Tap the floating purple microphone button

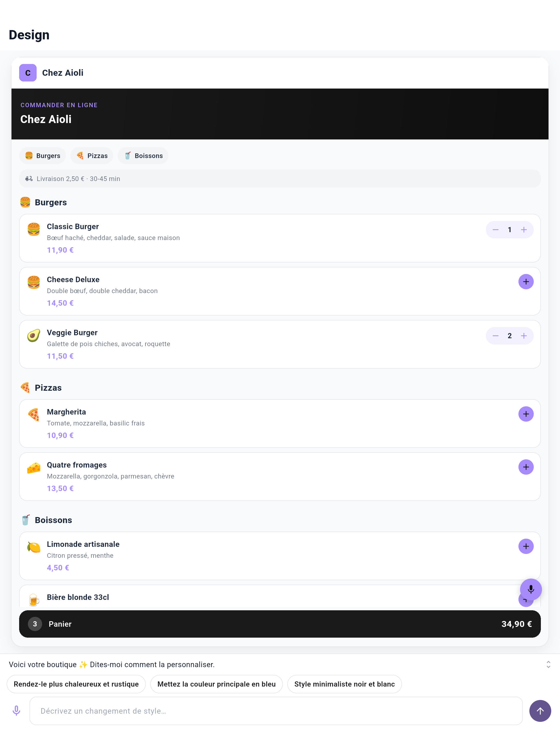click(x=531, y=590)
